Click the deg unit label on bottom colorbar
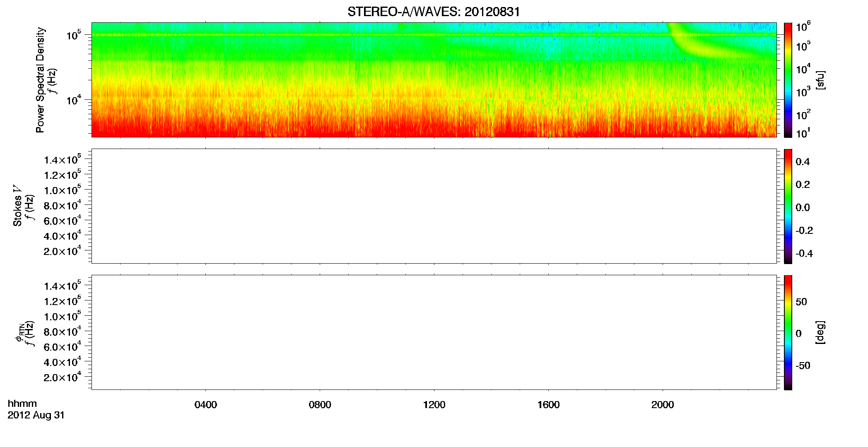This screenshot has height=447, width=868. tap(820, 332)
